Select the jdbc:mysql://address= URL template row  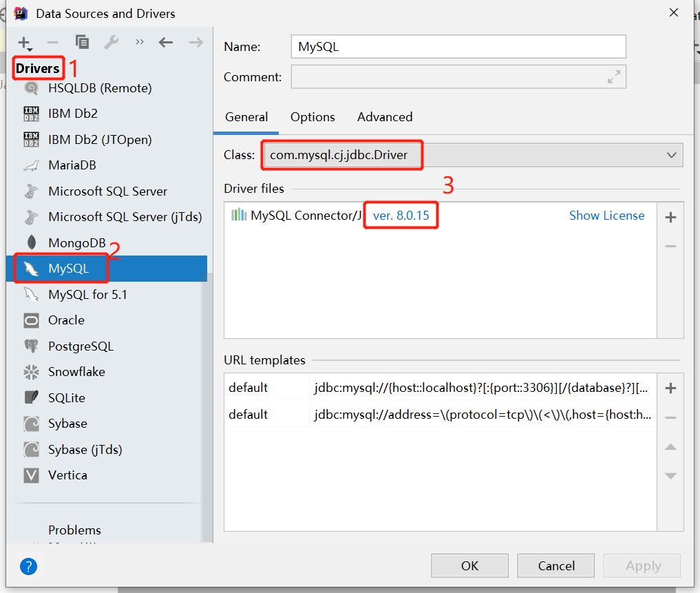point(441,414)
